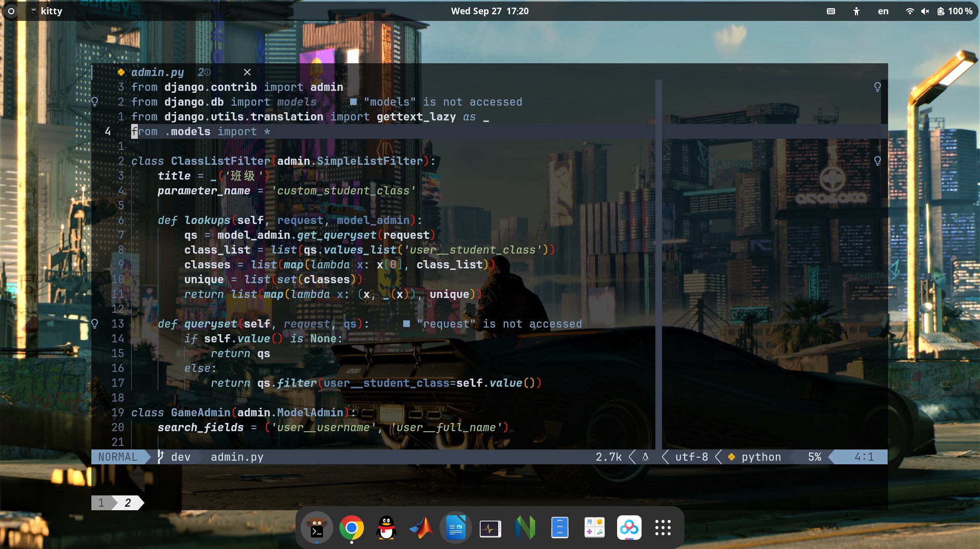Click the right-edge lightbulb on ClassListFilter line
Image resolution: width=980 pixels, height=549 pixels.
point(877,161)
